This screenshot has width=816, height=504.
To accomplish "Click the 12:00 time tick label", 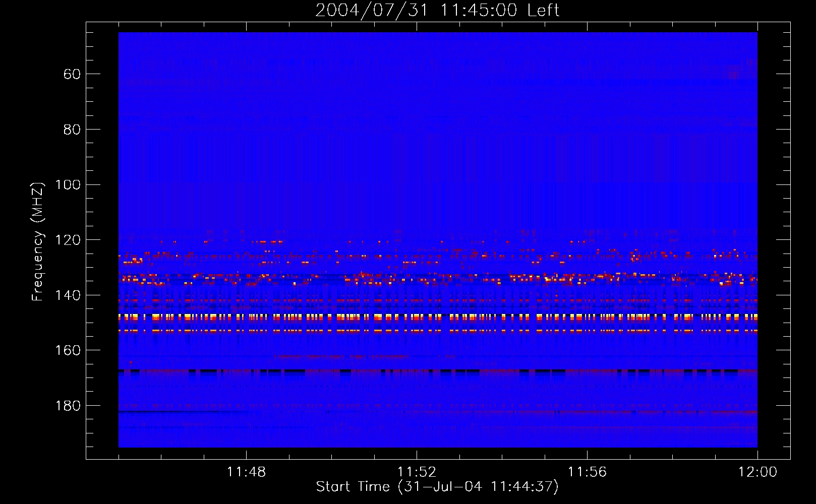I will coord(757,472).
